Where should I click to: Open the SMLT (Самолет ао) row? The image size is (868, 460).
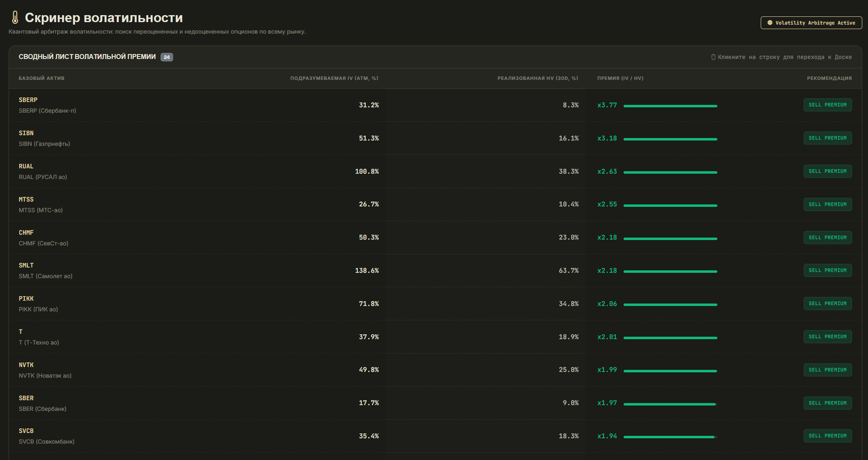point(435,271)
